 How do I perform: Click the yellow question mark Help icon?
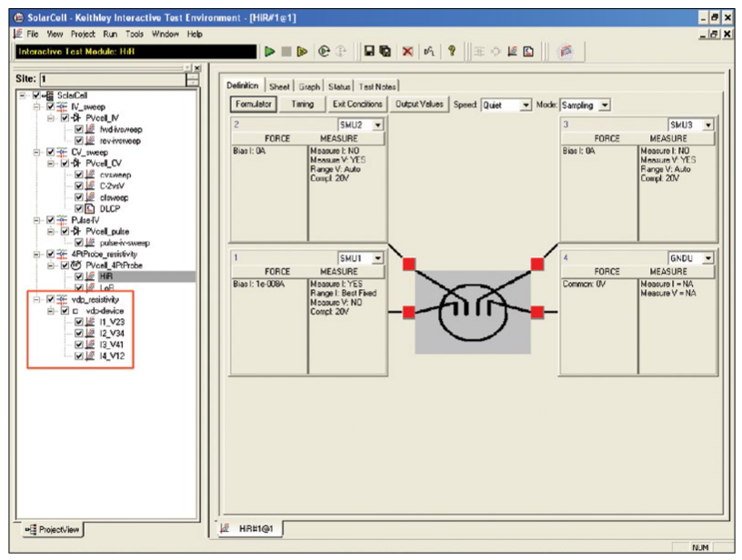coord(452,52)
